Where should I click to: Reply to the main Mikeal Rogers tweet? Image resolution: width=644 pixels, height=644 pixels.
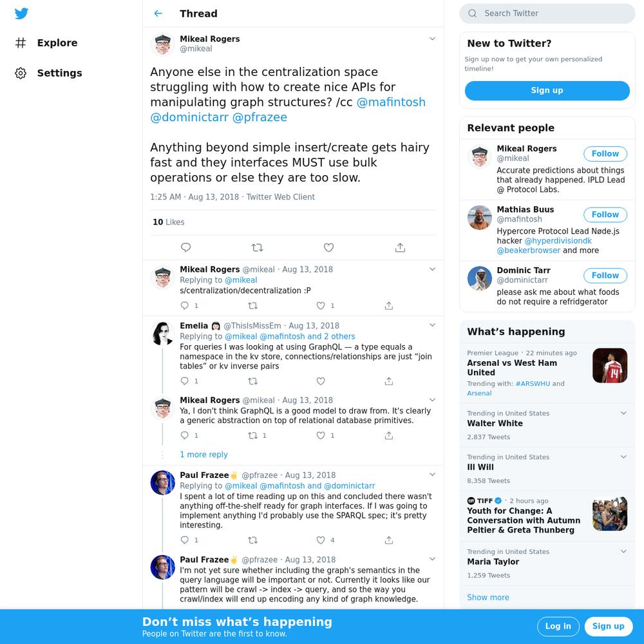tap(185, 247)
